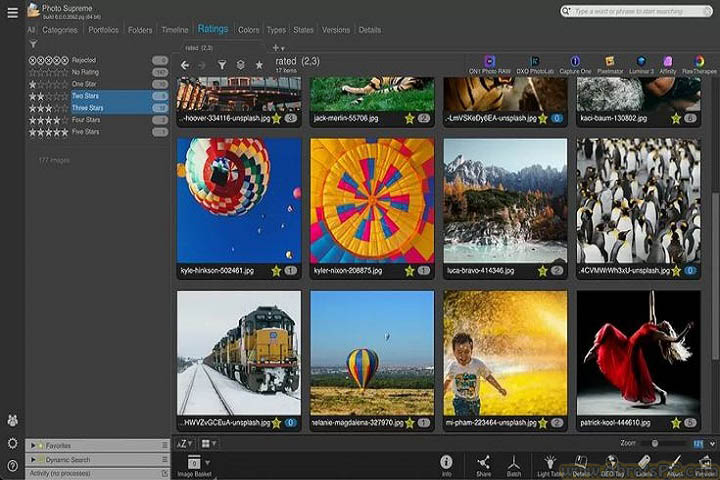This screenshot has width=720, height=480.
Task: Switch to the Portfolios tab
Action: coord(103,30)
